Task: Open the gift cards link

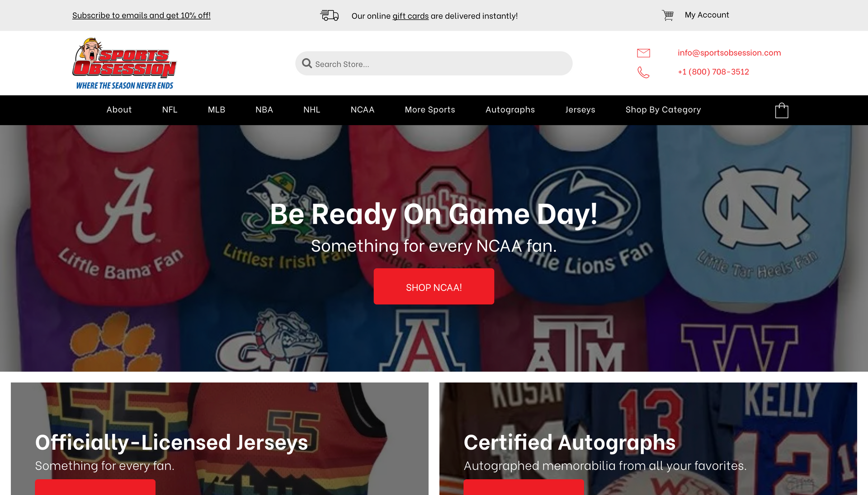Action: tap(410, 16)
